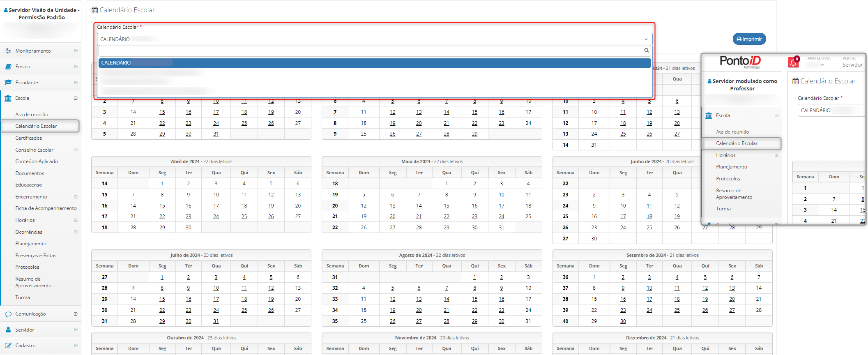
Task: Open the Conteúdo Aplicado menu item
Action: [37, 161]
